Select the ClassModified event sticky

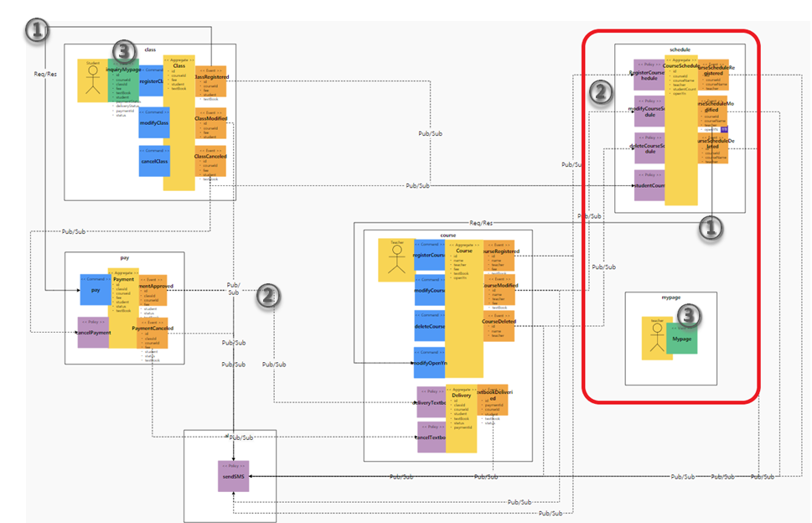point(211,123)
